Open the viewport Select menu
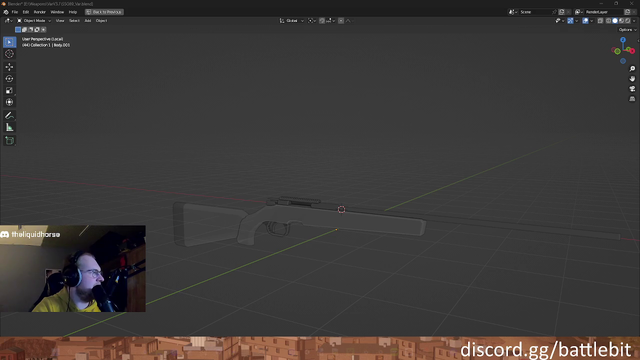Screen dimensions: 640x360 pyautogui.click(x=74, y=21)
